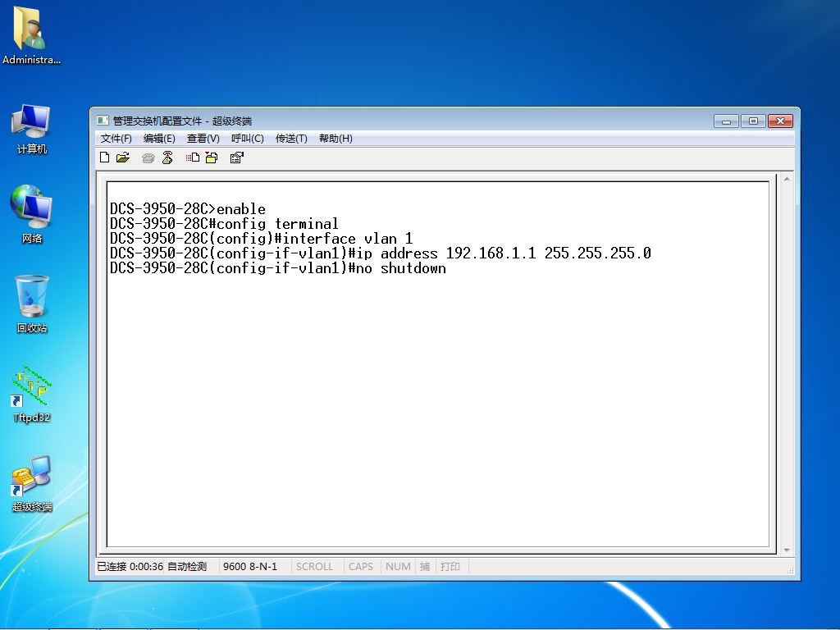Click the 'config terminal' command line

pyautogui.click(x=224, y=223)
